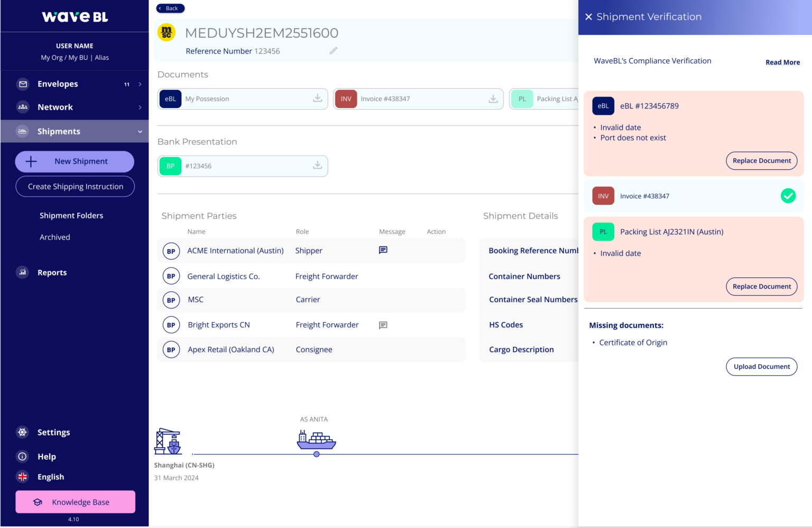Click the verified checkmark on Invoice #438347
812x528 pixels.
coord(788,196)
